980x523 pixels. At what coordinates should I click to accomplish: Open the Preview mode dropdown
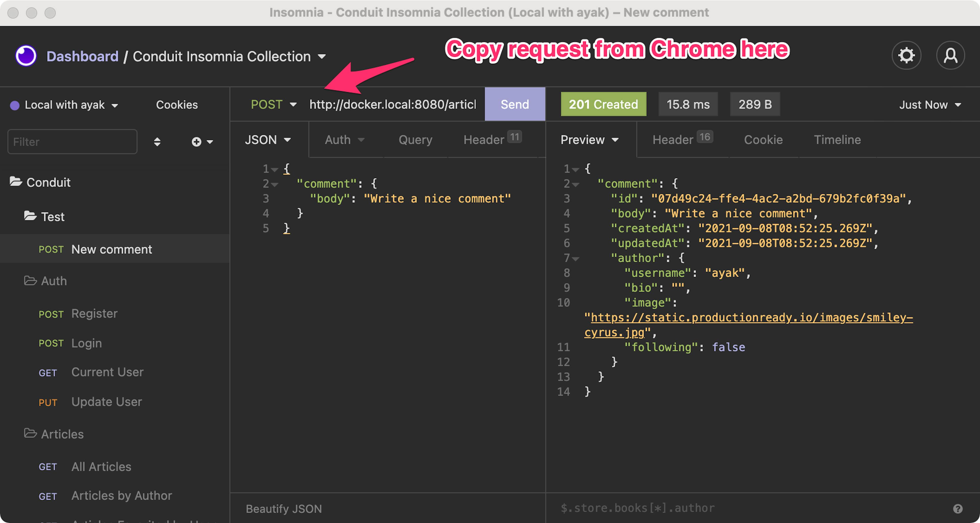[x=589, y=140]
